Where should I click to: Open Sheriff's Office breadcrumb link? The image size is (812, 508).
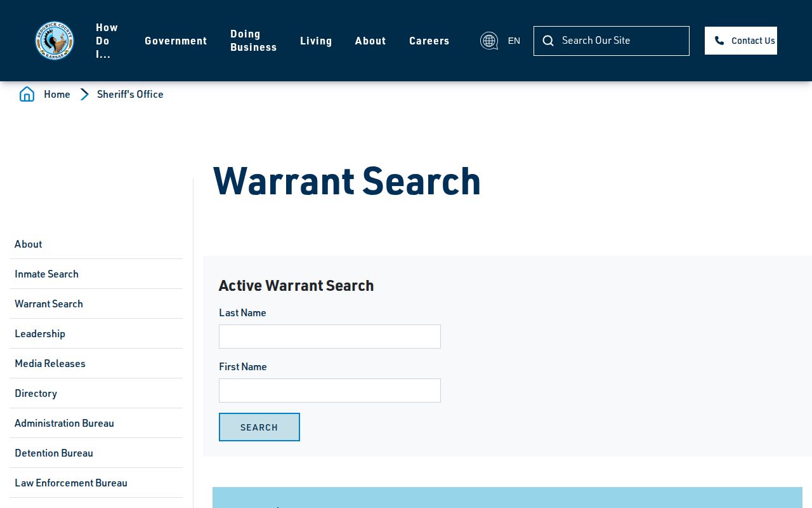click(x=130, y=94)
